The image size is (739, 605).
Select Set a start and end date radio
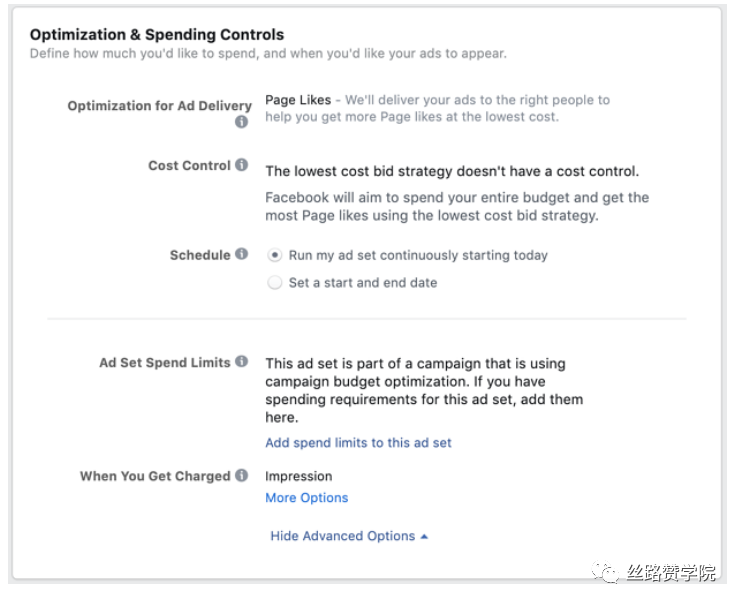275,283
